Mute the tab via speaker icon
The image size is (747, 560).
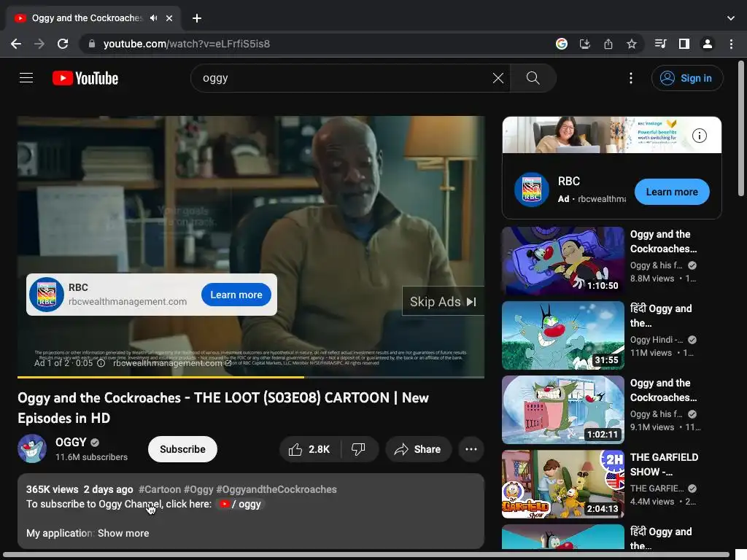click(x=153, y=18)
